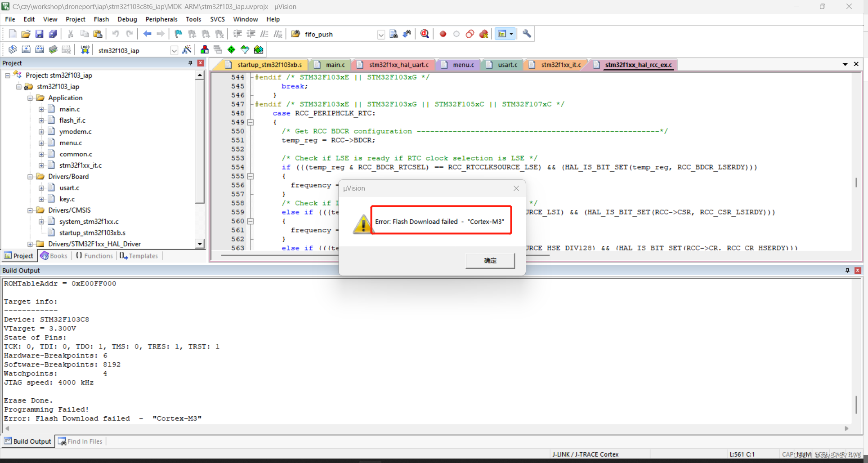This screenshot has height=463, width=868.
Task: Collapse the Application group
Action: click(30, 98)
